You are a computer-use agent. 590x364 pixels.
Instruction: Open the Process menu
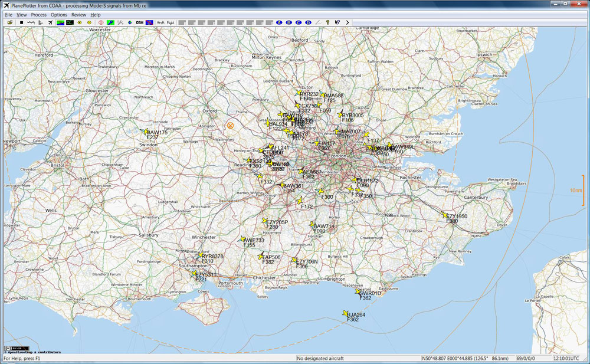(x=38, y=14)
